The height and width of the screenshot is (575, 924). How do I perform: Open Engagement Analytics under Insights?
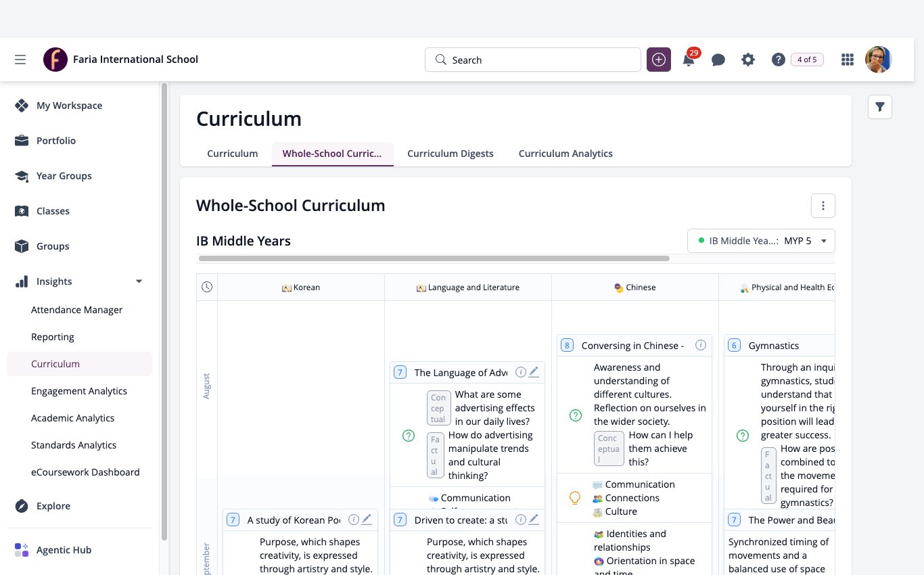(79, 391)
